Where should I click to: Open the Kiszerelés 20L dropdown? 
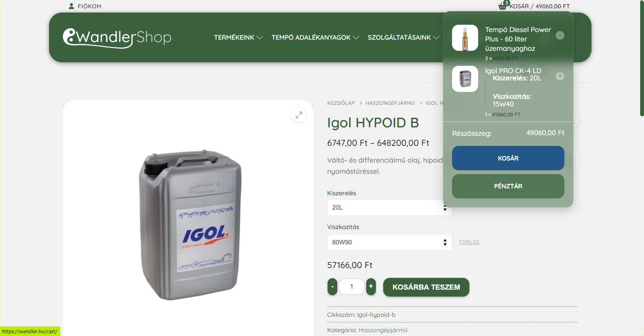389,208
